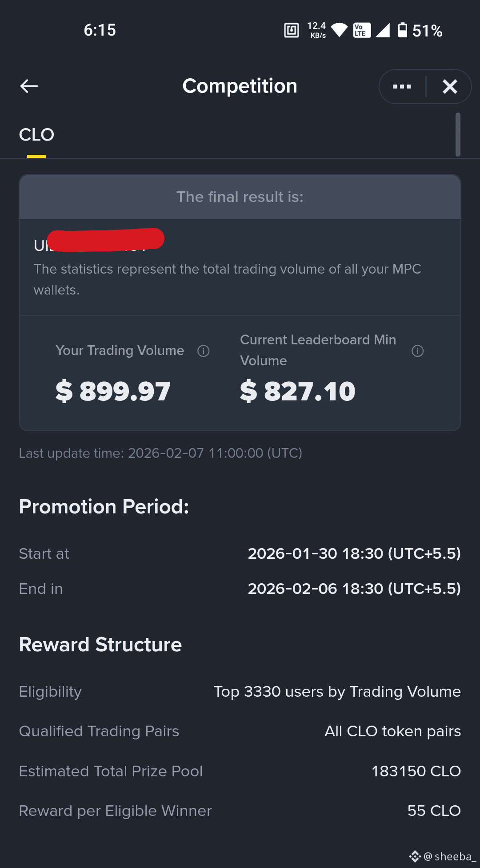Tap info icon beside Current Leaderboard Min Volume
The width and height of the screenshot is (480, 868).
(x=418, y=351)
